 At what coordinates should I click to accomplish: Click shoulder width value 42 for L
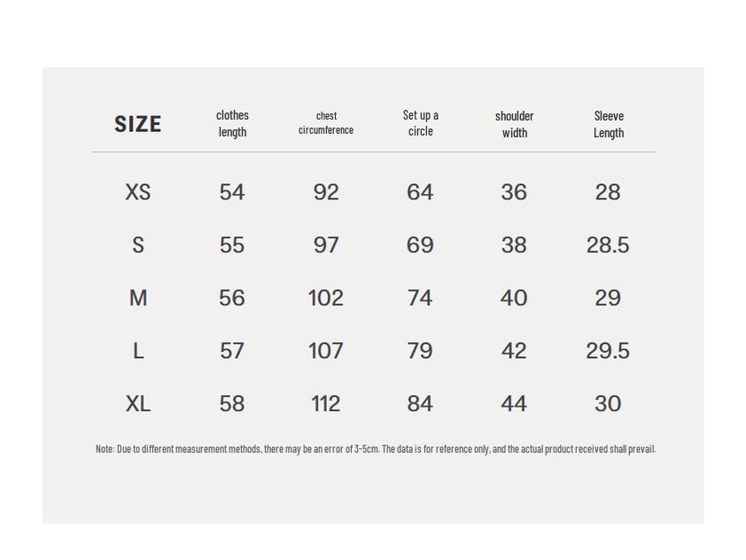514,351
